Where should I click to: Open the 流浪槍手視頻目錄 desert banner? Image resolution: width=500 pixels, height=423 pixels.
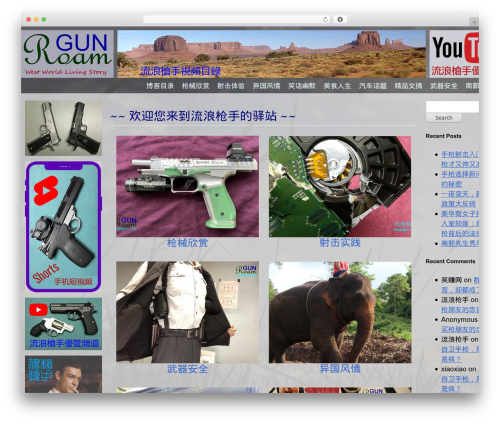(271, 54)
